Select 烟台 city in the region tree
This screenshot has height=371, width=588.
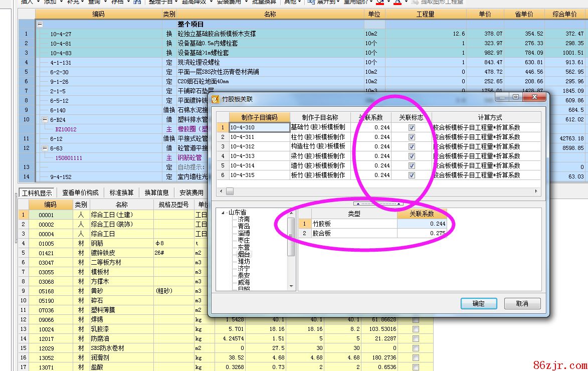(244, 255)
